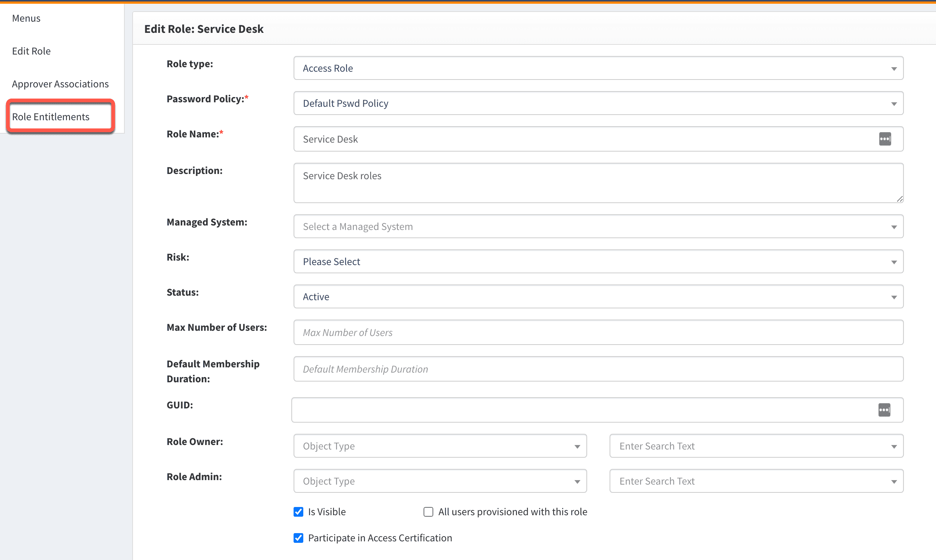Go to Approver Associations menu item
Image resolution: width=936 pixels, height=560 pixels.
[x=61, y=84]
